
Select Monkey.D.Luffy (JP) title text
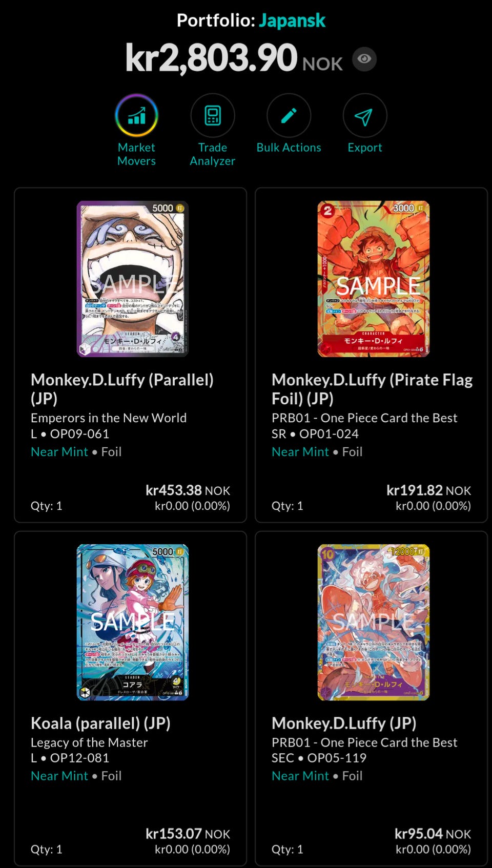click(344, 723)
